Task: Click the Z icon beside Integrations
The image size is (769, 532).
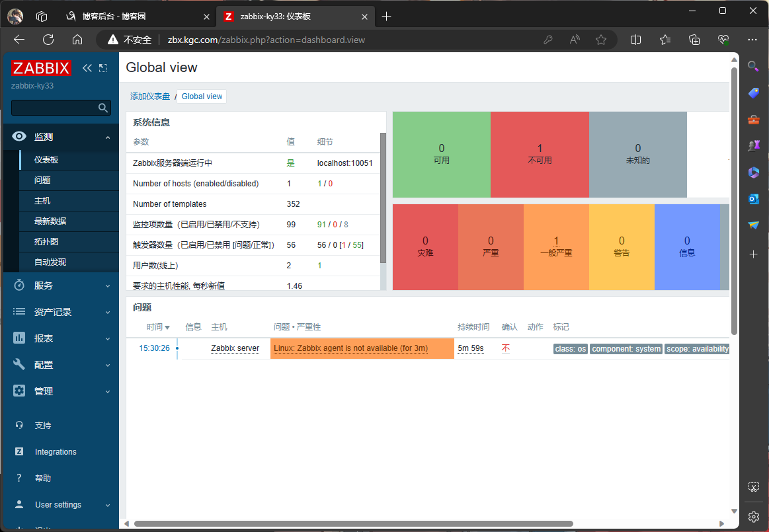Action: [19, 451]
